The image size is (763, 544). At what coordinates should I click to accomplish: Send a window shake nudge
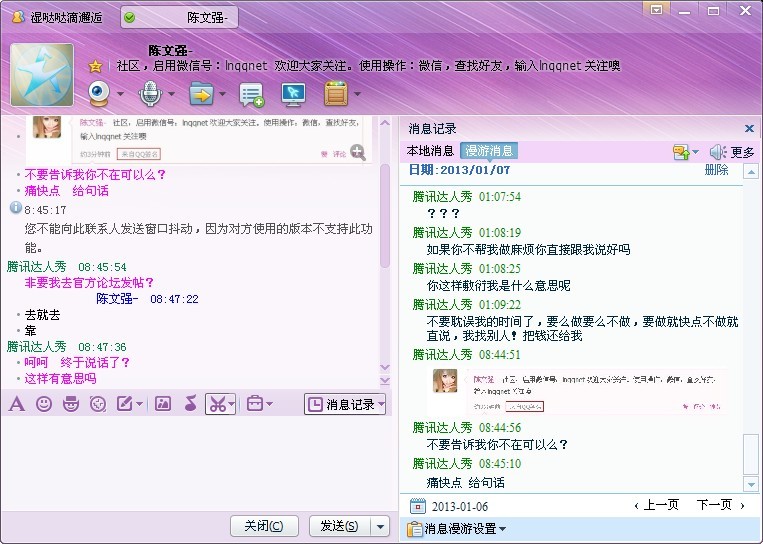pos(98,403)
